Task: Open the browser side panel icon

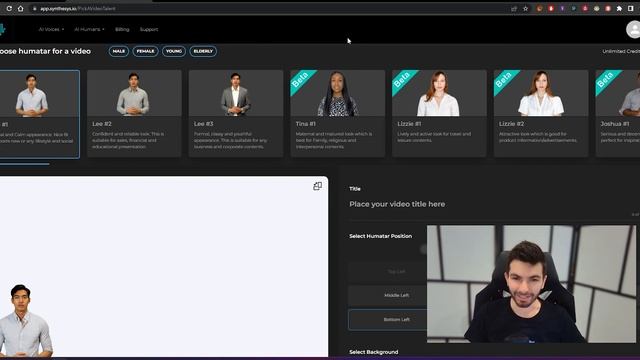Action: (x=631, y=9)
